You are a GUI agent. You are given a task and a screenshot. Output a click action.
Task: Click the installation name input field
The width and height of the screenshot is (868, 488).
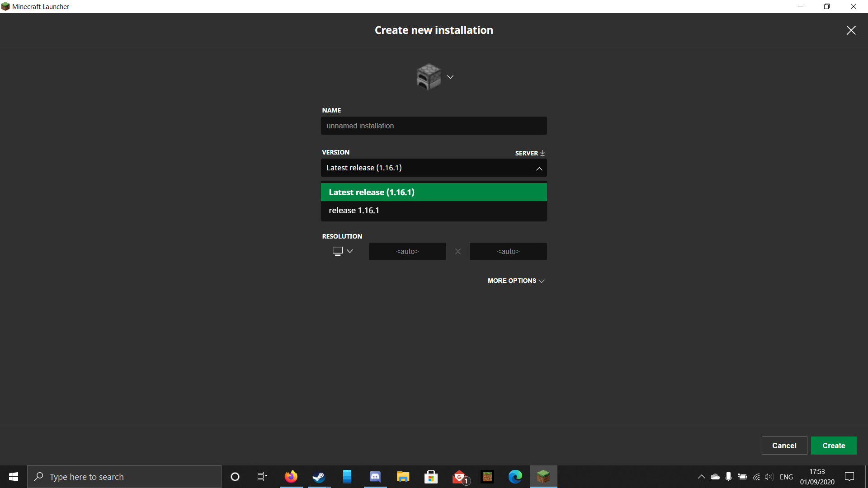(x=434, y=126)
